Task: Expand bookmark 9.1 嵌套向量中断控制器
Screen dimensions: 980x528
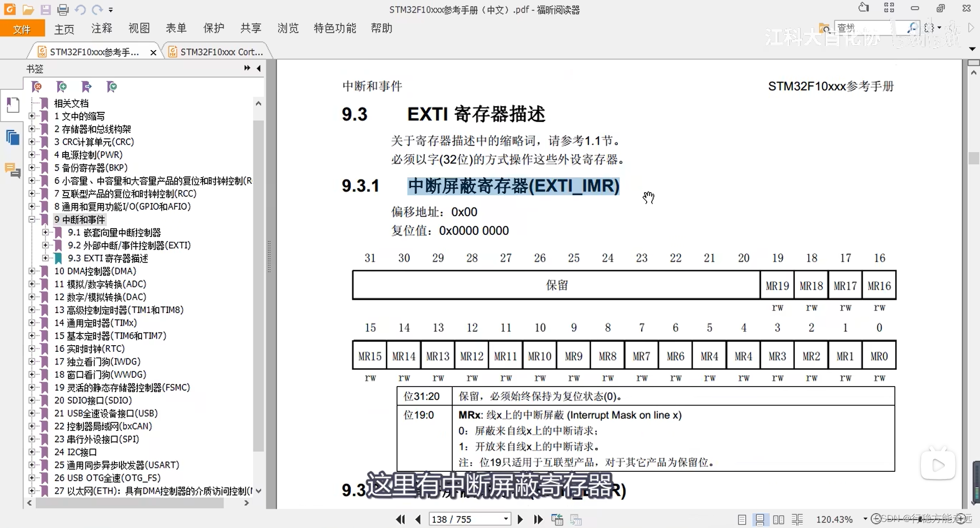Action: click(x=45, y=232)
